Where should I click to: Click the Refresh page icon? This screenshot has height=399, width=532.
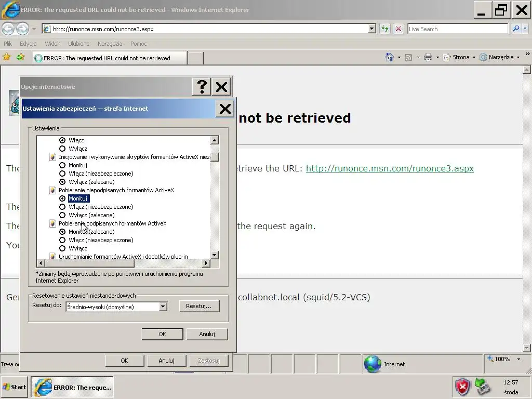pos(385,29)
